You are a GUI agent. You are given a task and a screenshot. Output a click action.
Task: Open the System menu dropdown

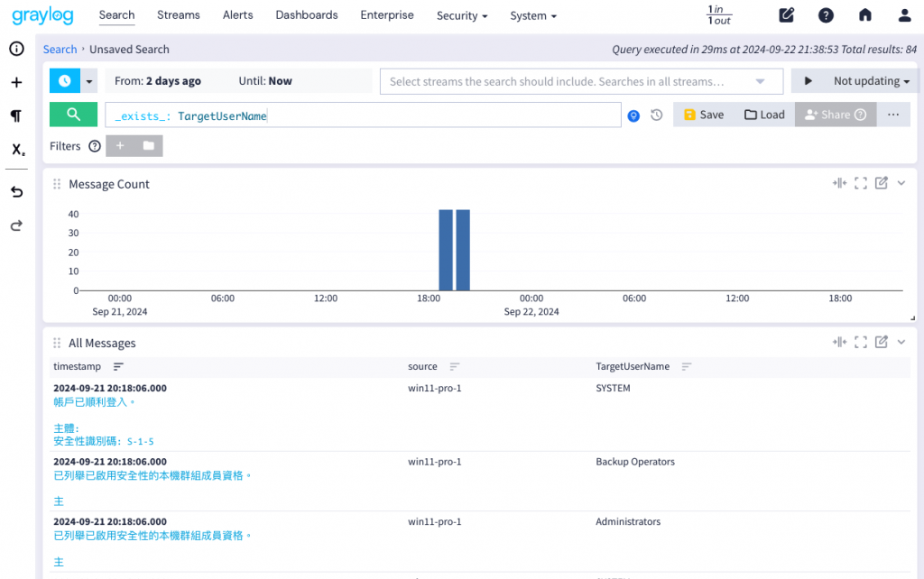click(533, 16)
